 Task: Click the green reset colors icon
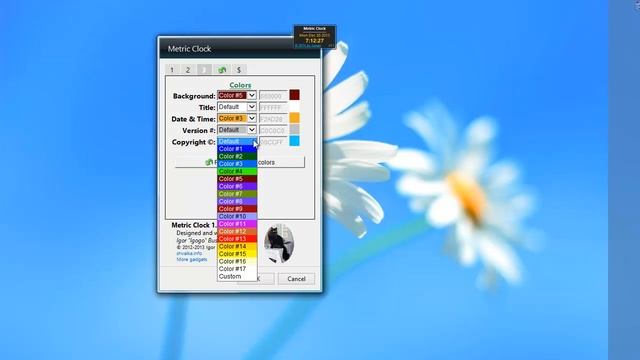(209, 162)
